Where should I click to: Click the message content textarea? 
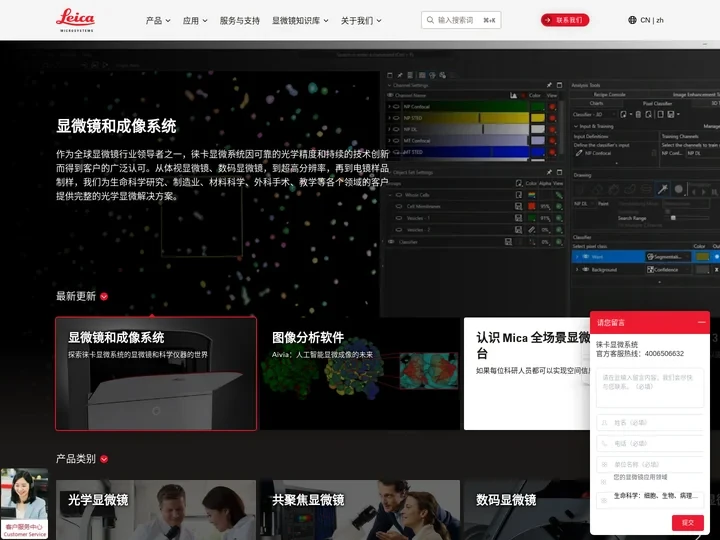point(650,388)
